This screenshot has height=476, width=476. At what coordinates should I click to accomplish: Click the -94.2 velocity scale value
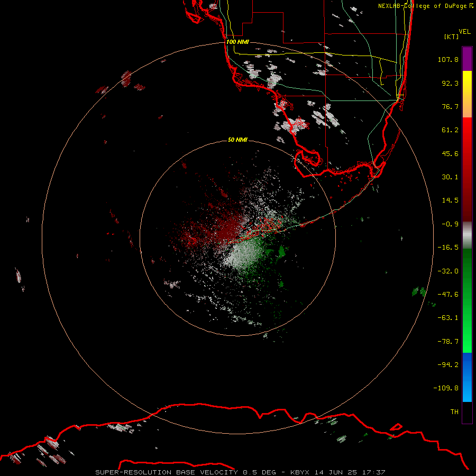tap(448, 365)
